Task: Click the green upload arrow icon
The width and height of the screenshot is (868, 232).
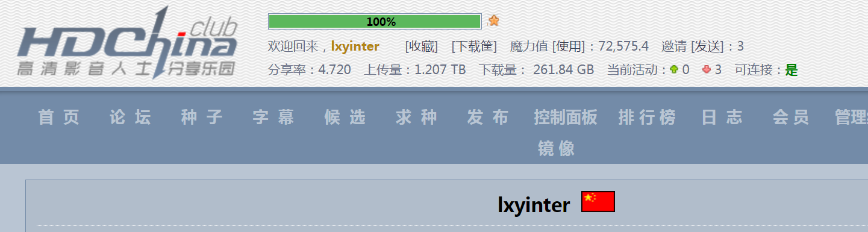Action: point(674,70)
